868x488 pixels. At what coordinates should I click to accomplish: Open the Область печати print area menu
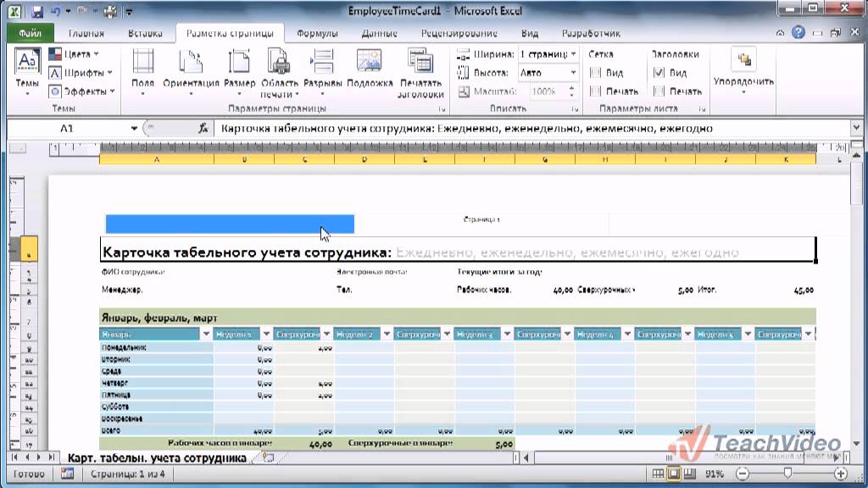tap(280, 73)
